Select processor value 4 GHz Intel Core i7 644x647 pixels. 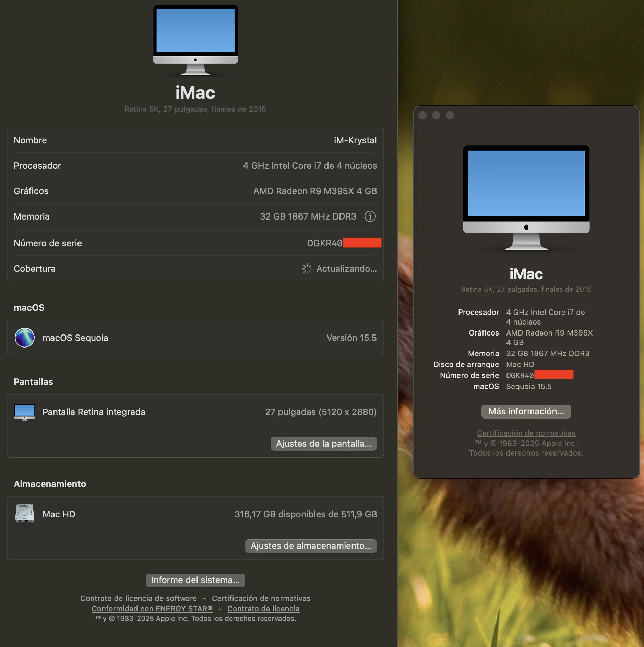coord(310,166)
